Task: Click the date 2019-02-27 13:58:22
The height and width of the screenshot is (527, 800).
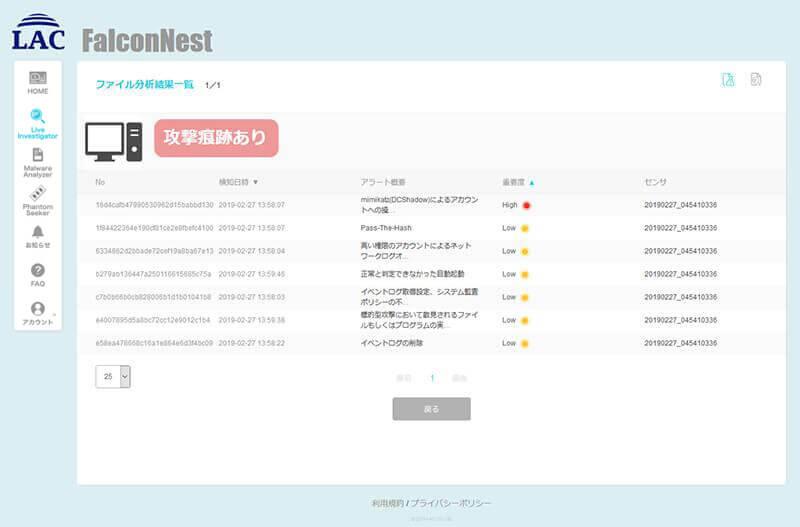Action: (x=252, y=343)
